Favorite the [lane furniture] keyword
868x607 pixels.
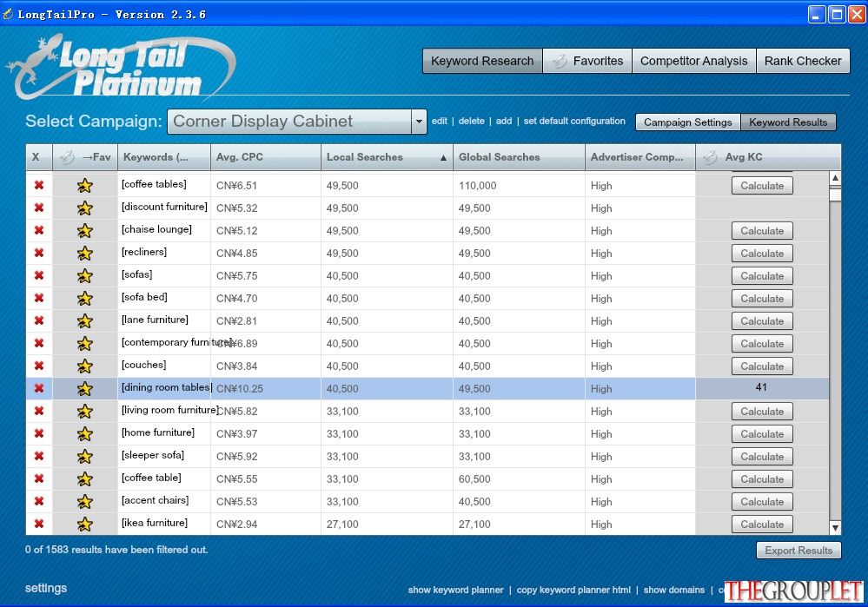84,321
